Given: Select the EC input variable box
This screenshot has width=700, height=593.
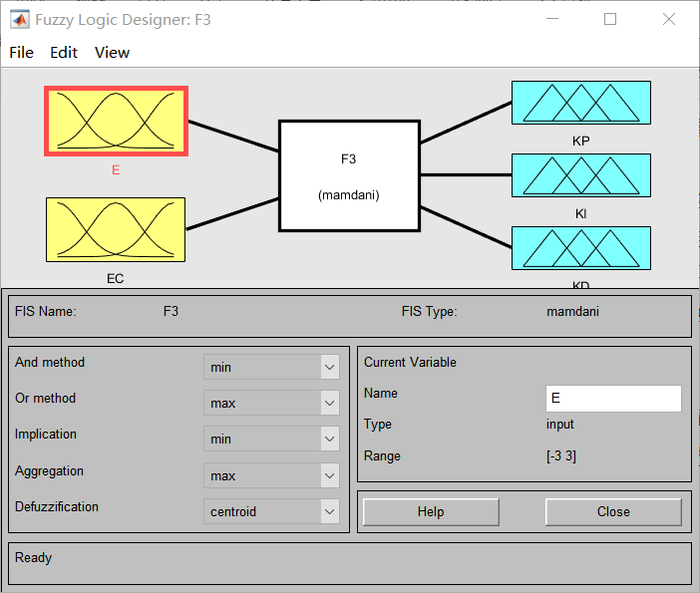Looking at the screenshot, I should 116,230.
